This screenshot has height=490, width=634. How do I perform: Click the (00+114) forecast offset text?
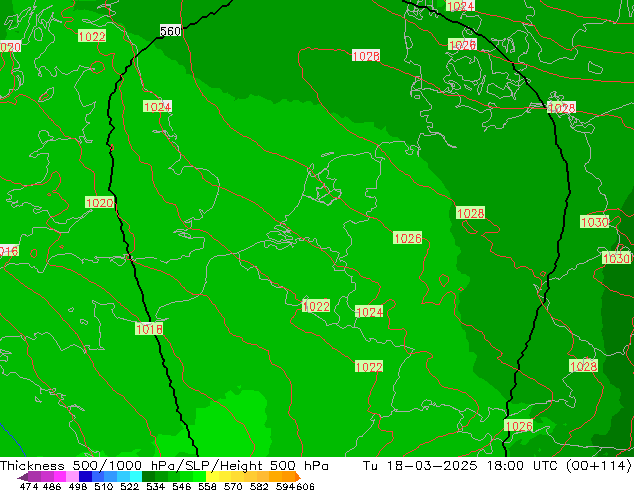coord(599,466)
